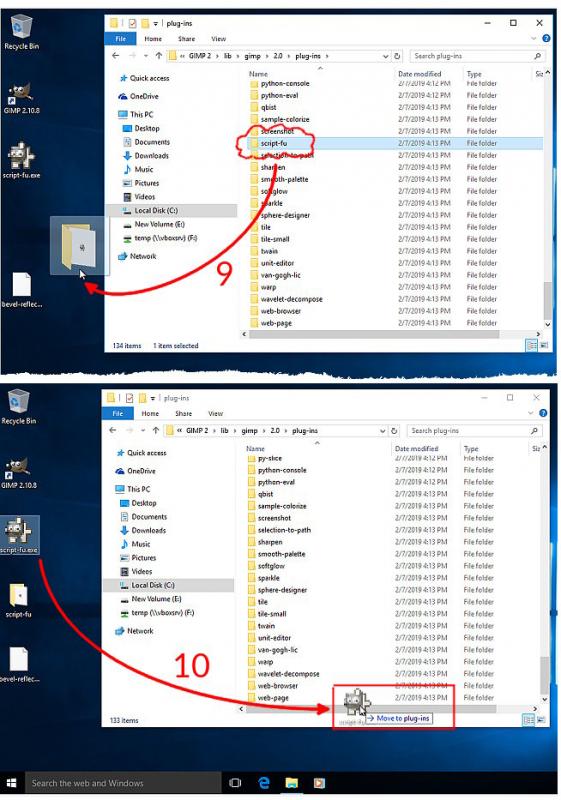Select script-fu.exe icon on the lower desktop
Screen dimensions: 561x800
(x=19, y=535)
